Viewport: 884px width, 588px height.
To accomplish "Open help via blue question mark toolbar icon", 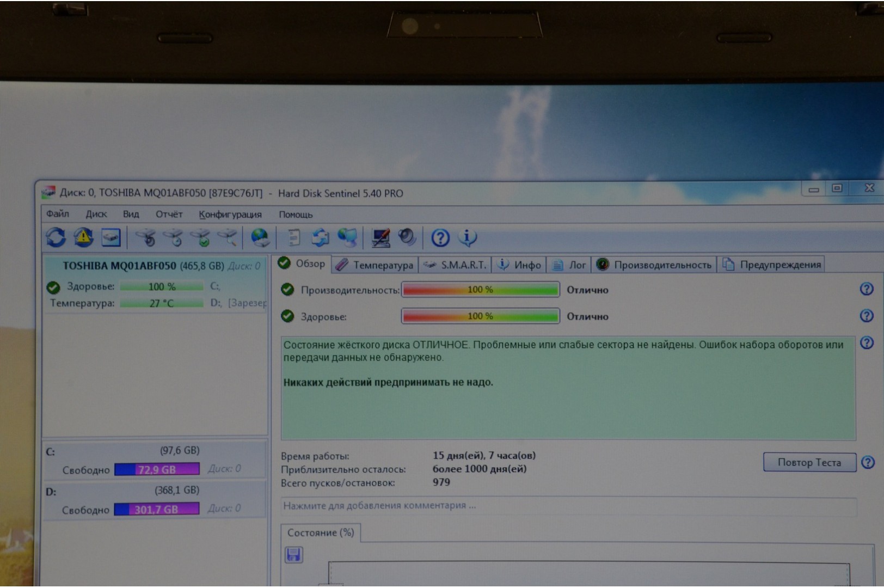I will [x=440, y=238].
